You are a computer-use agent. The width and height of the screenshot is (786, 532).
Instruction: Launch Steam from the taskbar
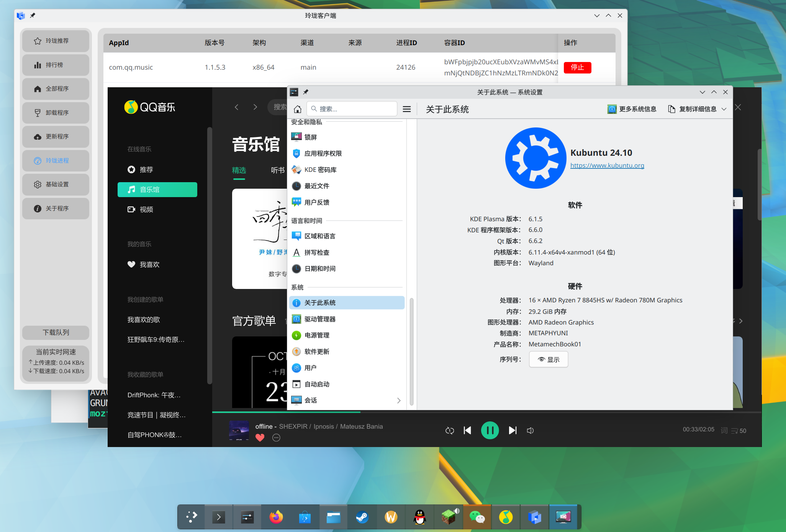[362, 517]
